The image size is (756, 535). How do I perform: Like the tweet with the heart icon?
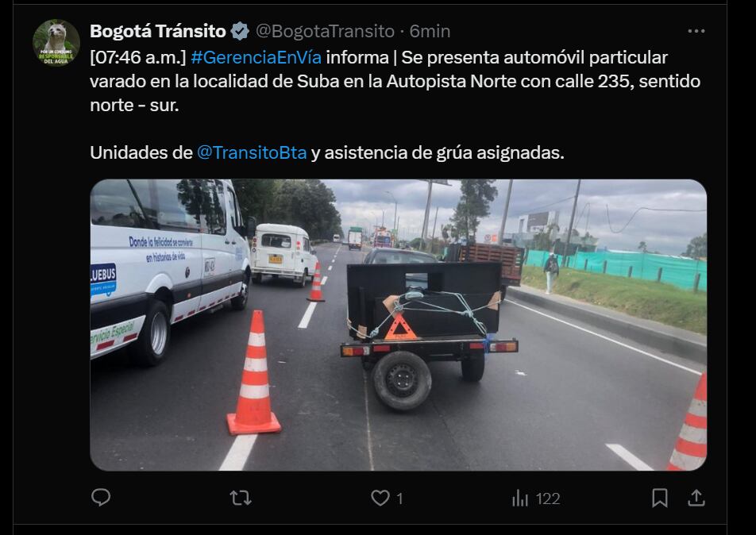click(380, 498)
